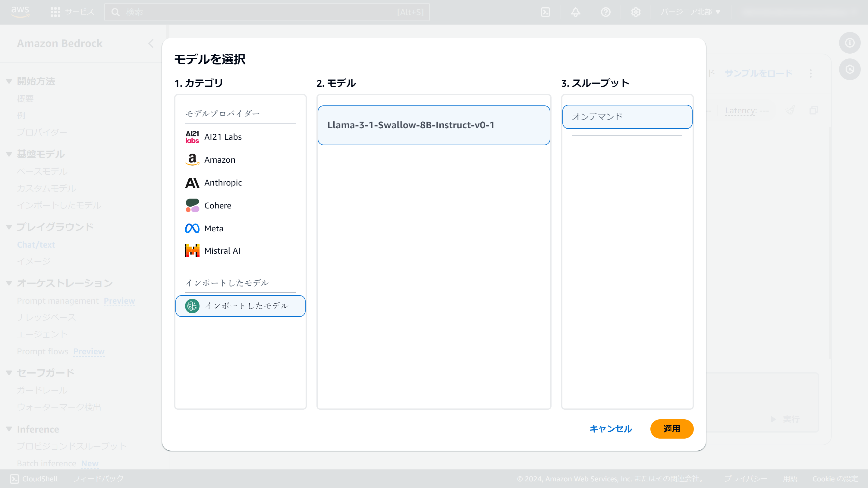
Task: Cancel the dialog via キャンセル
Action: (611, 429)
